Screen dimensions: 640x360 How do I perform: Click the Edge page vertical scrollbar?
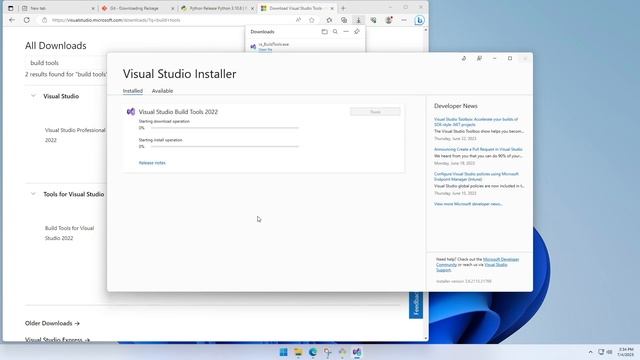tap(426, 184)
